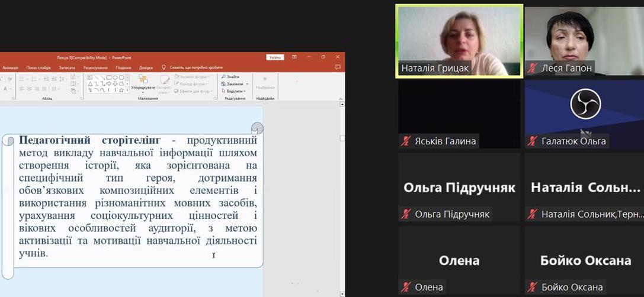Click Леся Гапон's muted microphone icon
This screenshot has height=297, width=644.
pos(532,68)
